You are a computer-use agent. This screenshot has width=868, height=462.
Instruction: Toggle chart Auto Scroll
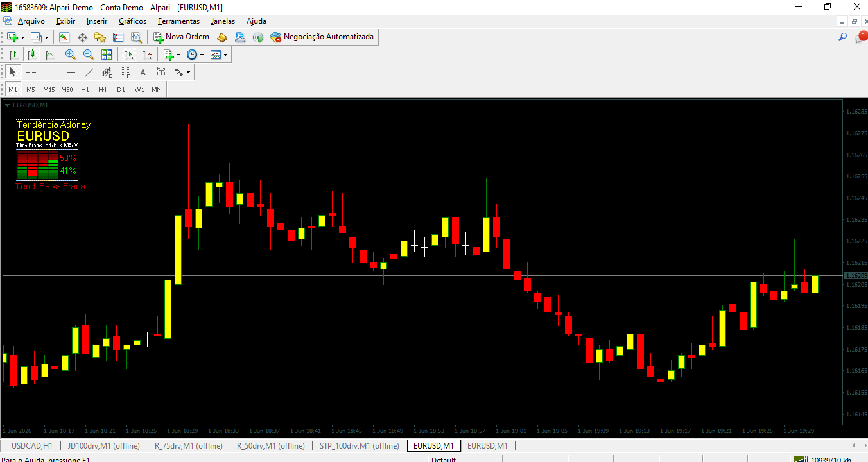tap(129, 55)
